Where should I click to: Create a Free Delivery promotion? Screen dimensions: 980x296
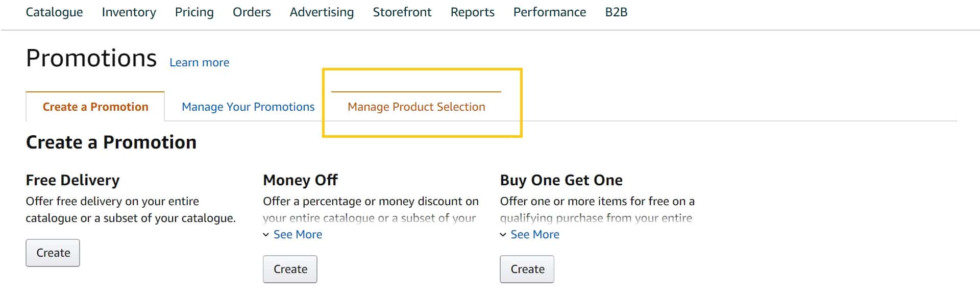(x=53, y=253)
